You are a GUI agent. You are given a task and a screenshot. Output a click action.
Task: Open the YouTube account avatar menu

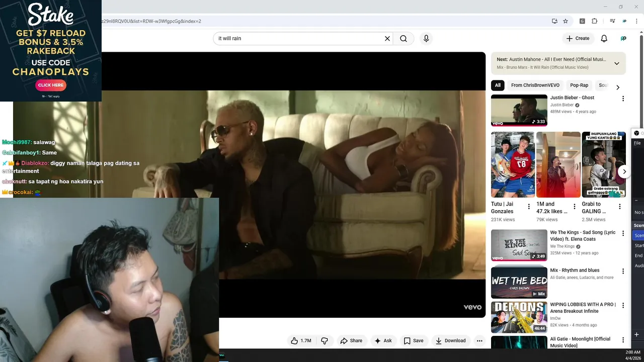(x=623, y=38)
